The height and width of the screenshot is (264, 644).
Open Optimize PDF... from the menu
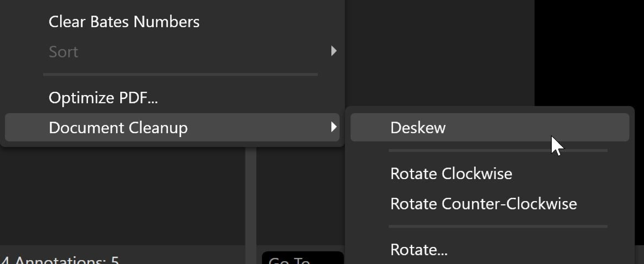(x=103, y=97)
